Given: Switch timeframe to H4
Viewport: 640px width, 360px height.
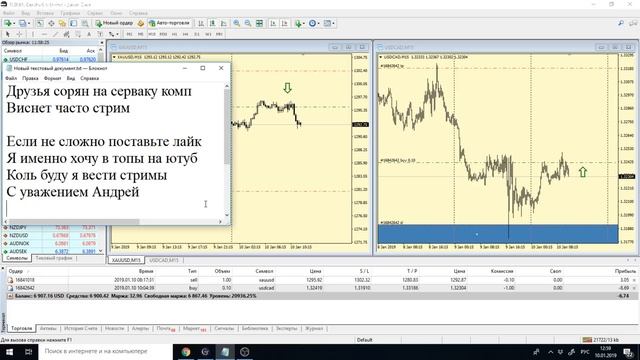Looking at the screenshot, I should (x=185, y=34).
